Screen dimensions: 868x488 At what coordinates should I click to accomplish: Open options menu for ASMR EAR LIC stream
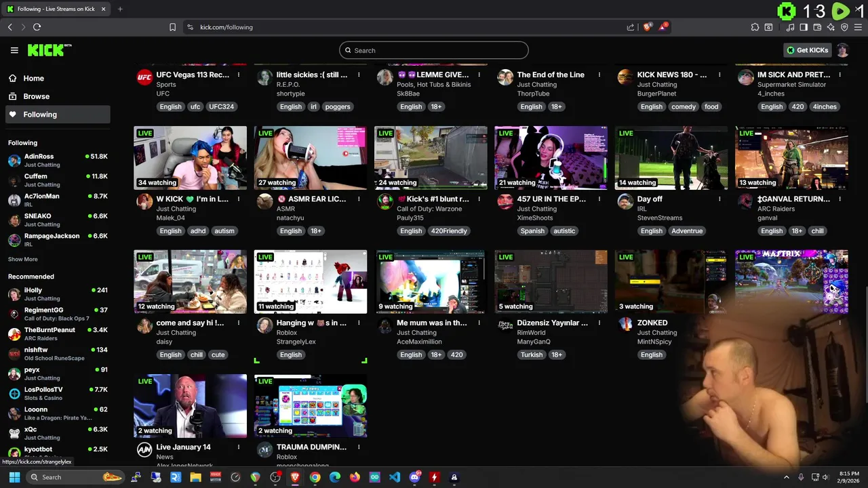(359, 199)
